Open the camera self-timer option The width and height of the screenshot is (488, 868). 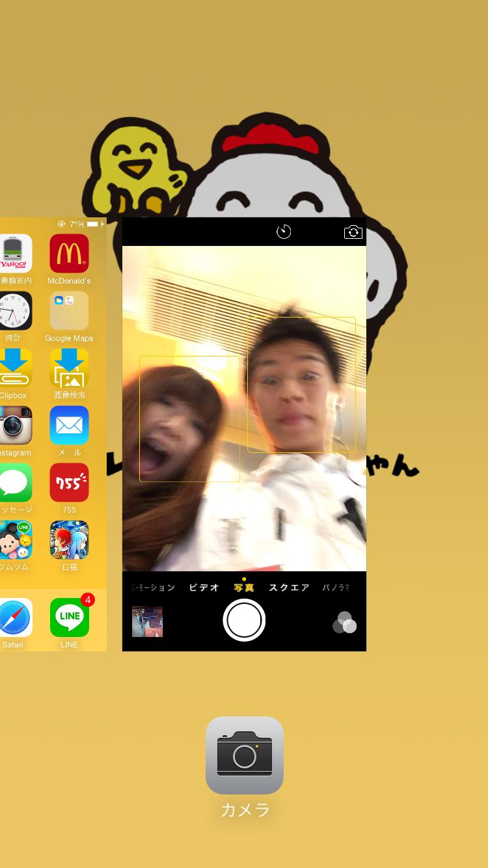[x=284, y=232]
